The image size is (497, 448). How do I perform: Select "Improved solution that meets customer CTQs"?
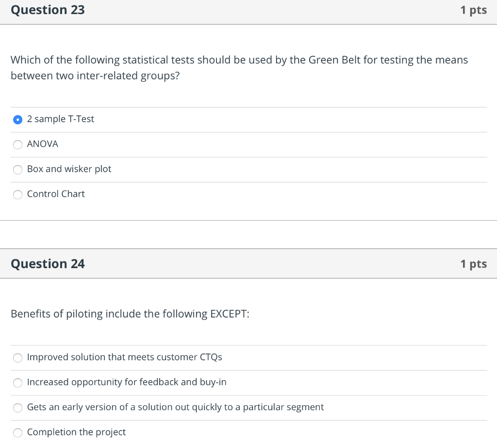tap(17, 358)
